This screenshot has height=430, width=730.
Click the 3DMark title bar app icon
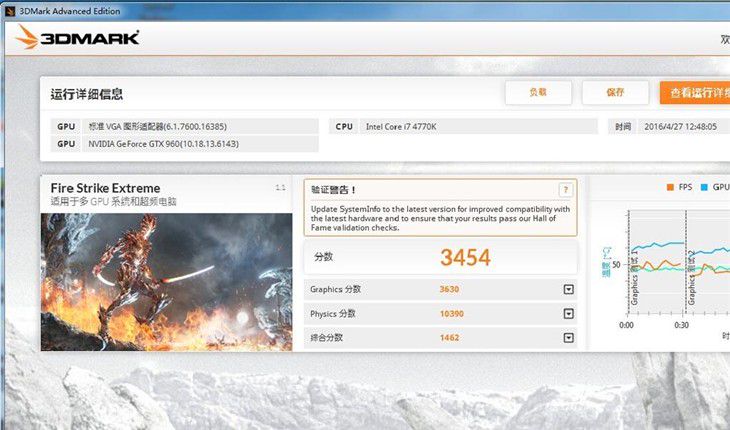pos(10,11)
